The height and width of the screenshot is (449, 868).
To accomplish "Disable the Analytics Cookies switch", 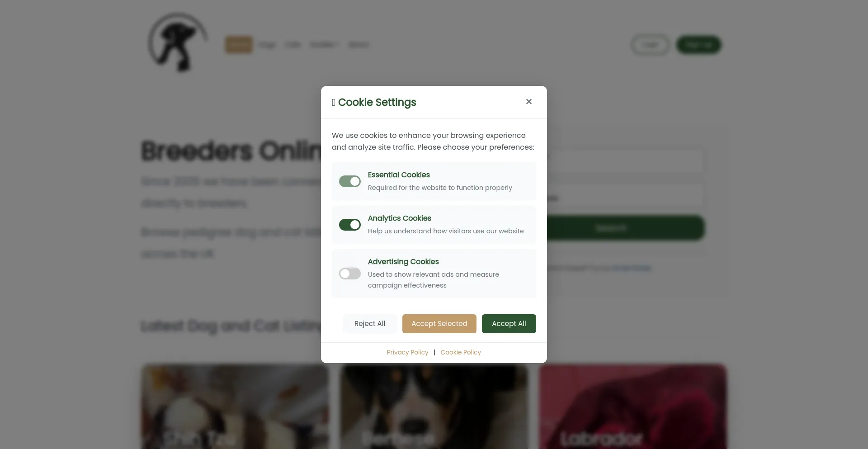I will (x=350, y=225).
